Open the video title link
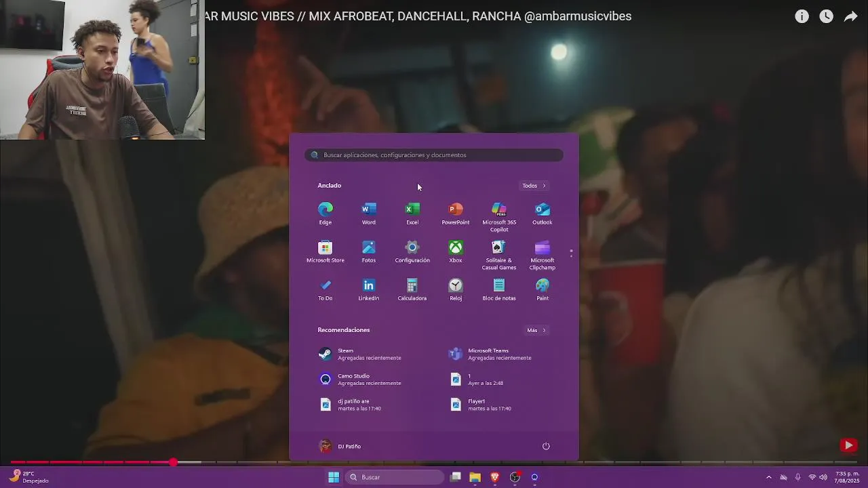Screen dimensions: 868x488 coord(418,16)
